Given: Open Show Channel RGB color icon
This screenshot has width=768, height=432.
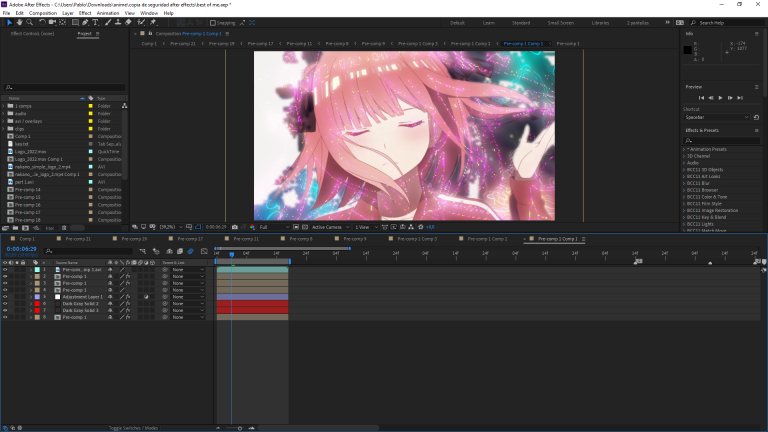Looking at the screenshot, I should pos(252,227).
